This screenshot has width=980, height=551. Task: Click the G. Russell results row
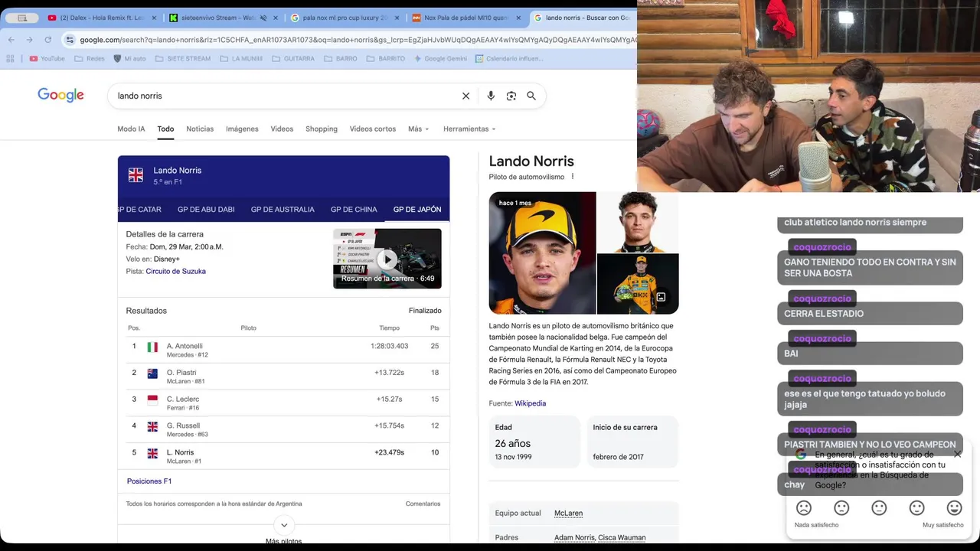[283, 429]
